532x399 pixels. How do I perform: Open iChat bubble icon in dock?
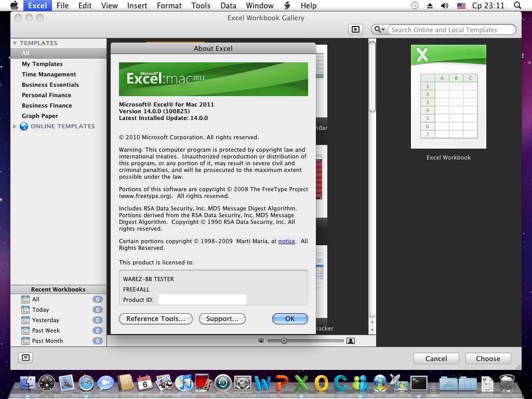(x=105, y=383)
